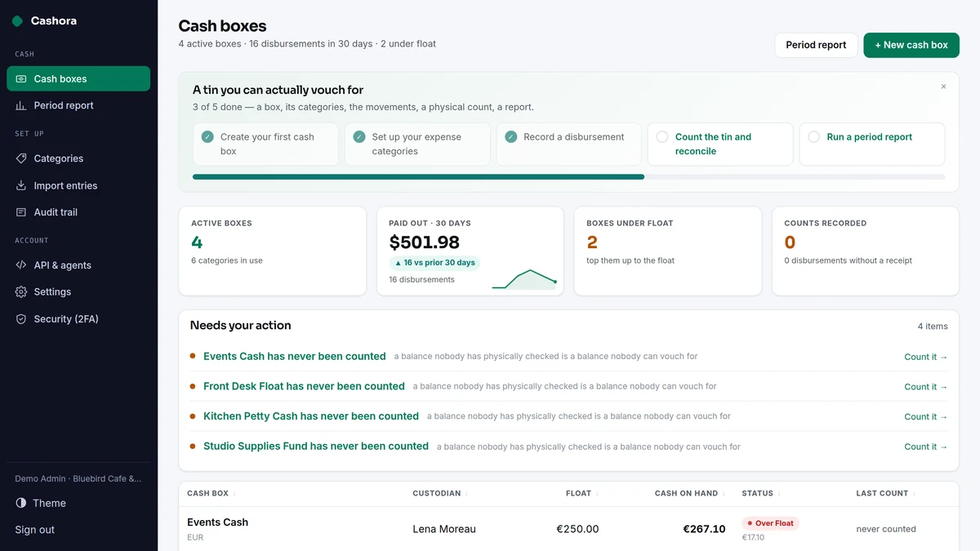This screenshot has height=551, width=980.
Task: Select custodian 'Lena Moreau' in the table
Action: point(444,529)
